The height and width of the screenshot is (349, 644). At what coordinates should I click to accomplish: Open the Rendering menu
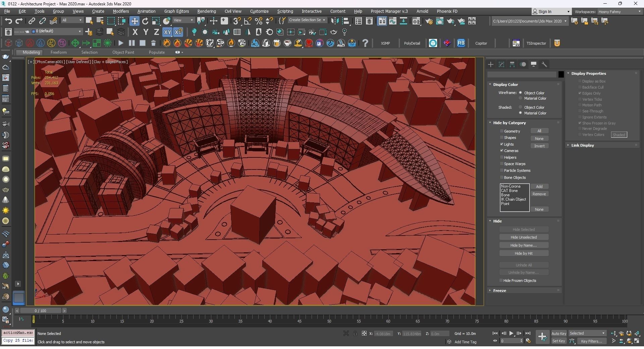pos(206,11)
